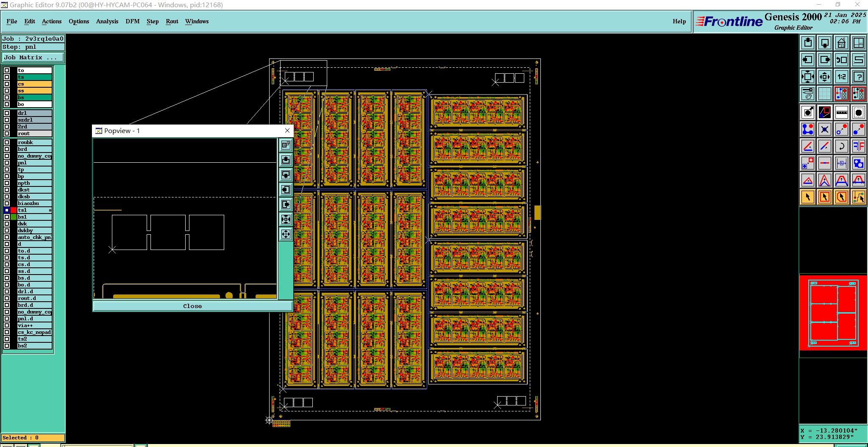Viewport: 868px width, 447px height.
Task: Toggle the checkbox for layer drl
Action: pyautogui.click(x=7, y=113)
